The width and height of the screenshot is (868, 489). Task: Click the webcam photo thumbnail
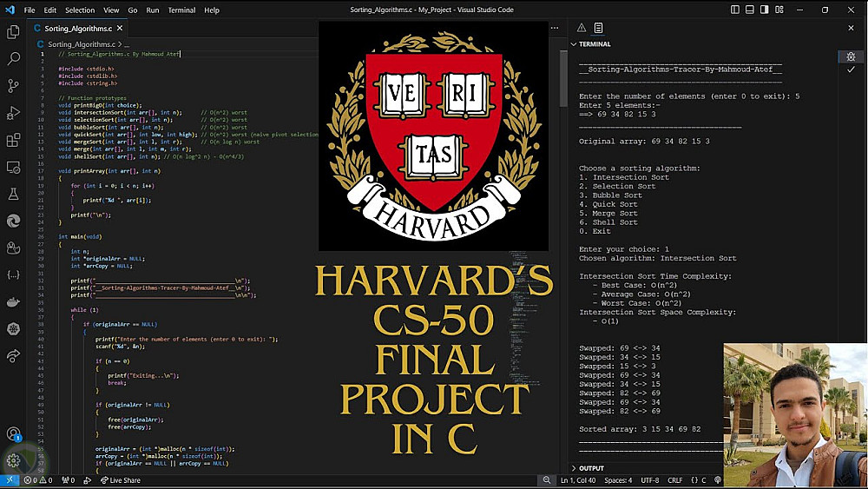[795, 415]
